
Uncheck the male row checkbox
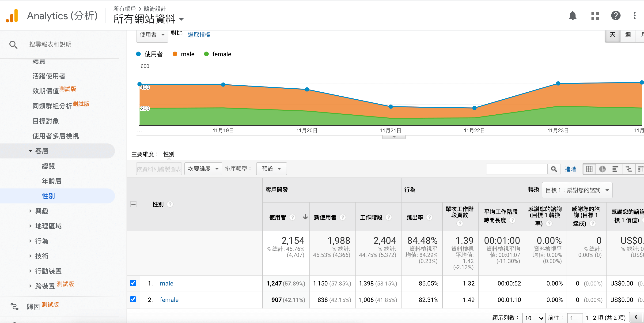(x=133, y=283)
